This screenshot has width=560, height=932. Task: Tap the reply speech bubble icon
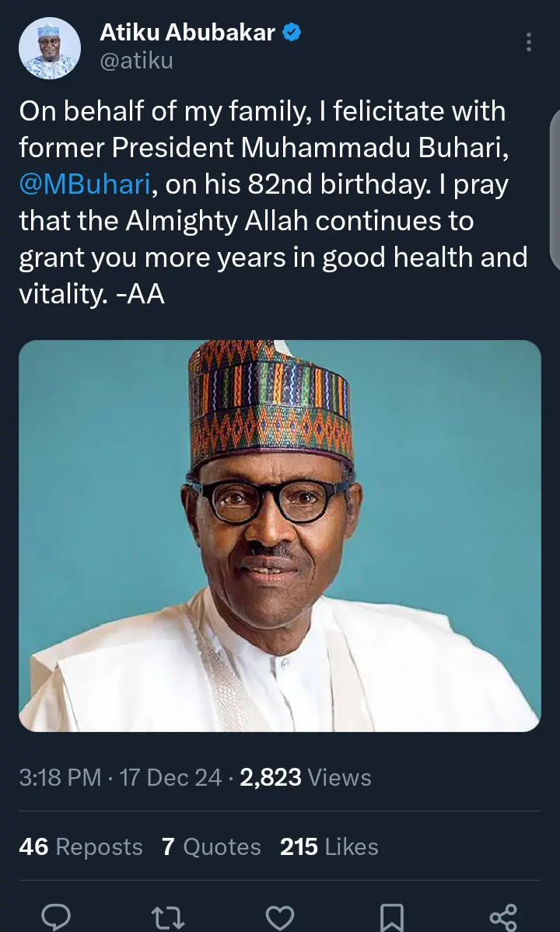pyautogui.click(x=55, y=917)
